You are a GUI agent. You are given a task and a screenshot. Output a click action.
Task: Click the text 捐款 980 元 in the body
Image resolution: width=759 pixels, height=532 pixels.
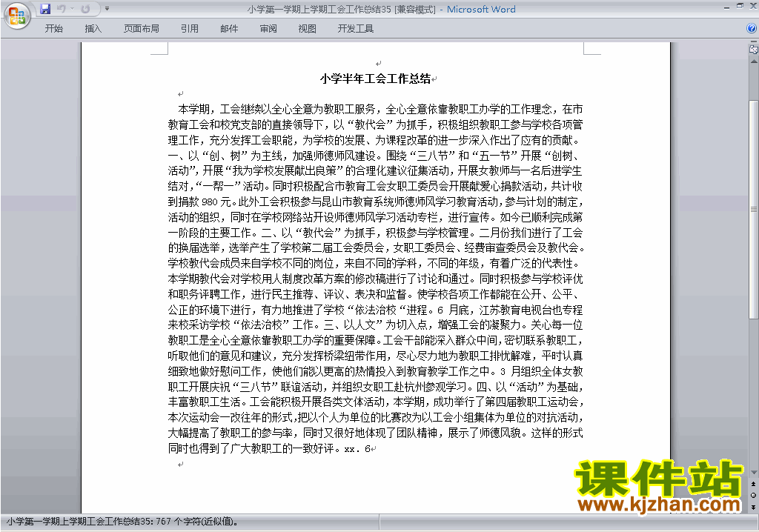coord(205,202)
